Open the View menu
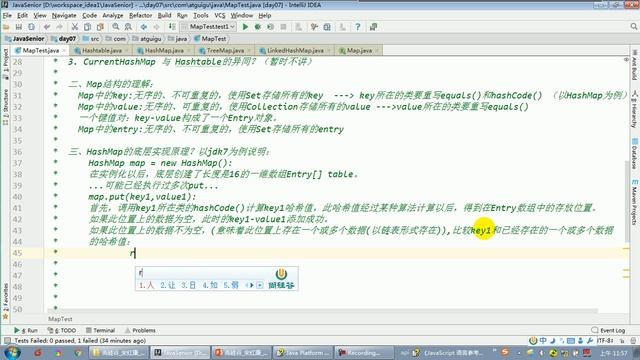Viewport: 640px width, 360px height. [40, 16]
